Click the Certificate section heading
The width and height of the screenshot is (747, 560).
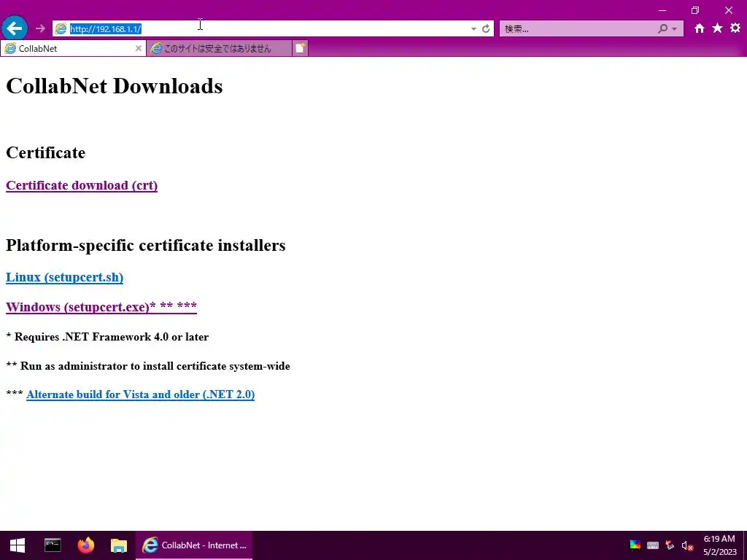click(x=46, y=152)
